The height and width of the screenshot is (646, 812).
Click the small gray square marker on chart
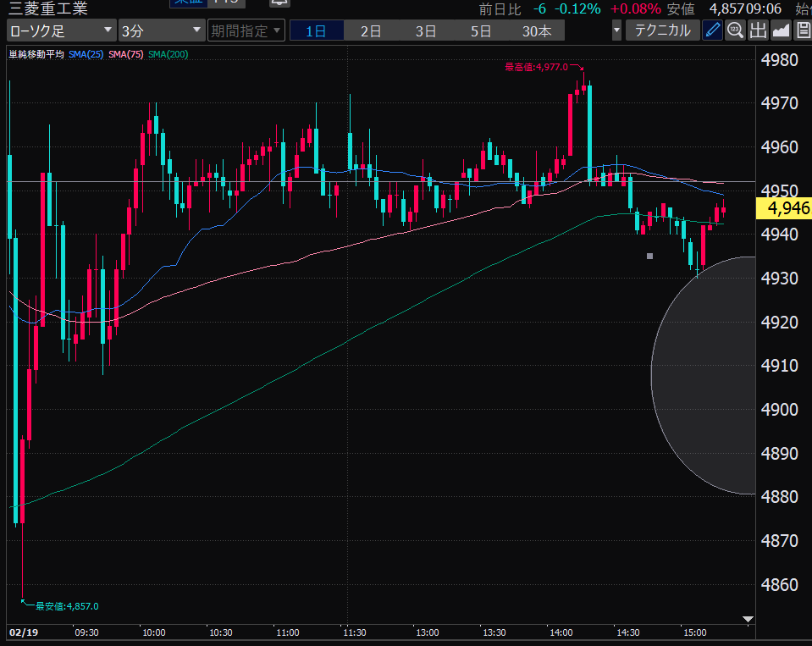[x=649, y=256]
